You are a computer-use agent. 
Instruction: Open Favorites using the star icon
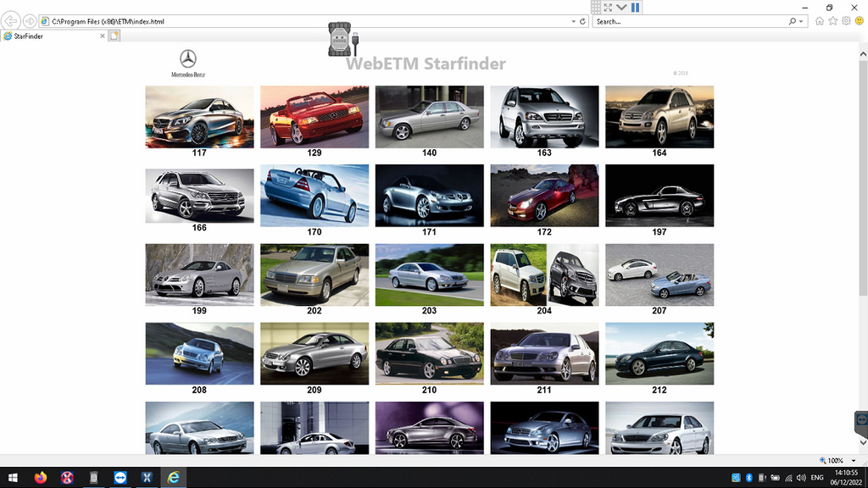click(832, 21)
